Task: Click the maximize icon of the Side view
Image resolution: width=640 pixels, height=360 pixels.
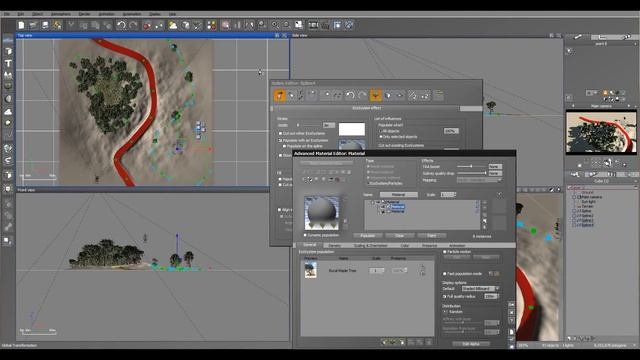Action: [x=559, y=36]
